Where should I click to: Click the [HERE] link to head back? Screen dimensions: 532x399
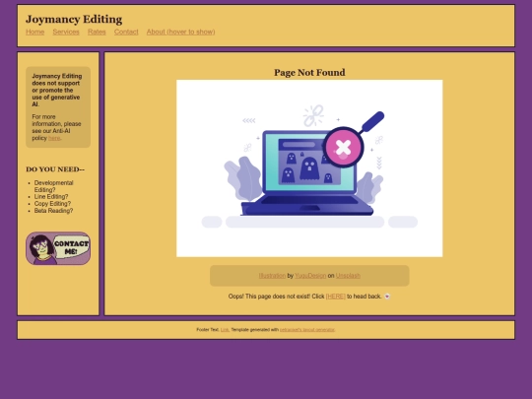[336, 297]
